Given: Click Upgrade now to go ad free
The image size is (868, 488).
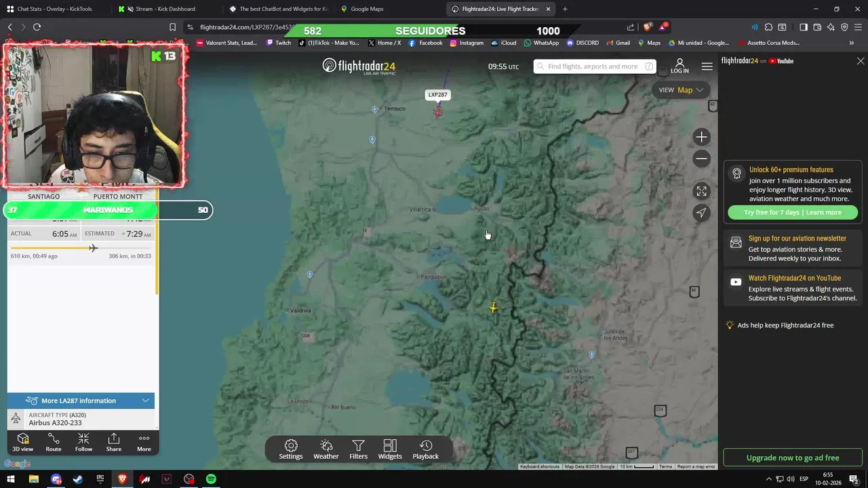Looking at the screenshot, I should point(793,457).
